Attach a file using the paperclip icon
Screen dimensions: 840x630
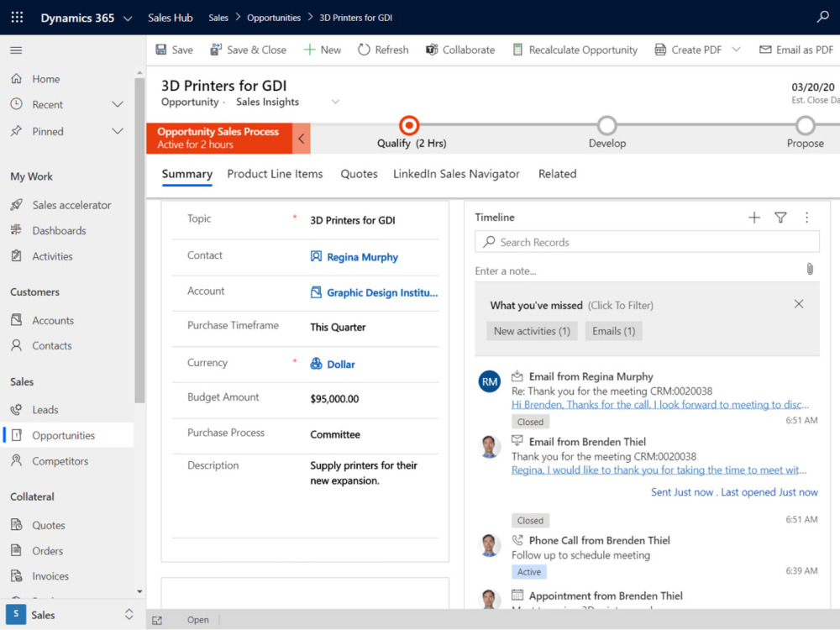809,269
